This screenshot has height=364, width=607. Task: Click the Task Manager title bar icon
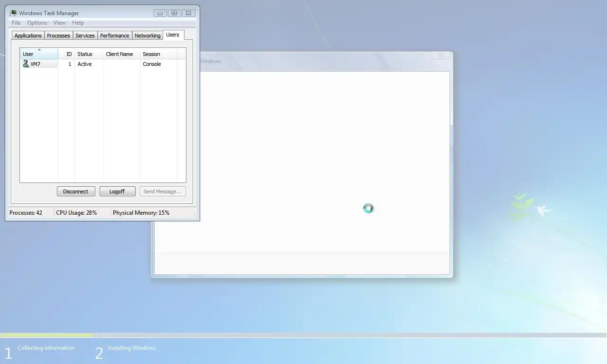coord(13,13)
